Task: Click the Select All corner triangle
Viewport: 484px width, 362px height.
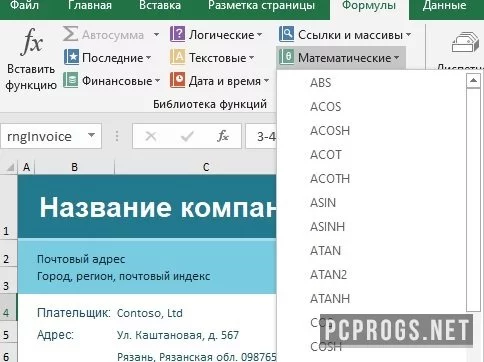Action: pos(10,167)
